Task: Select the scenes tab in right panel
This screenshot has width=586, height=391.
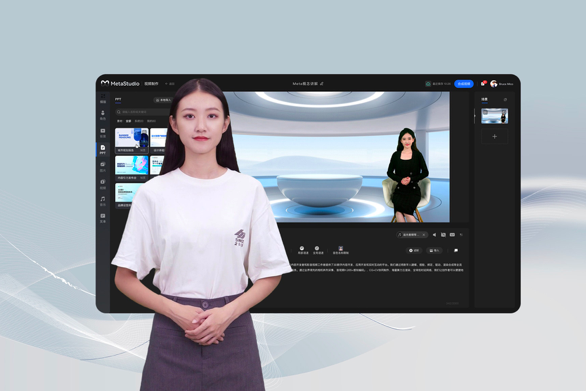Action: pos(484,99)
